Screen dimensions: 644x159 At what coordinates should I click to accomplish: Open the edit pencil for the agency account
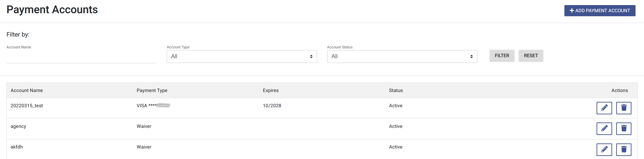coord(604,129)
